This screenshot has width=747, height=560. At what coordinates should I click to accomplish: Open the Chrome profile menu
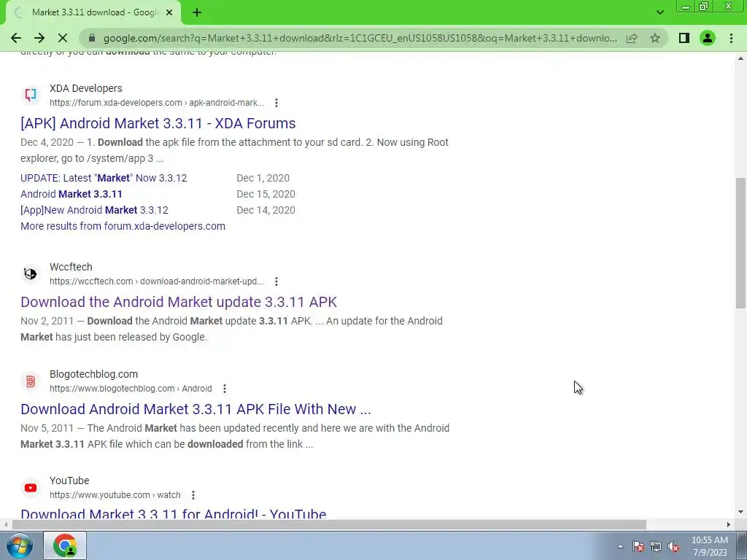click(708, 38)
